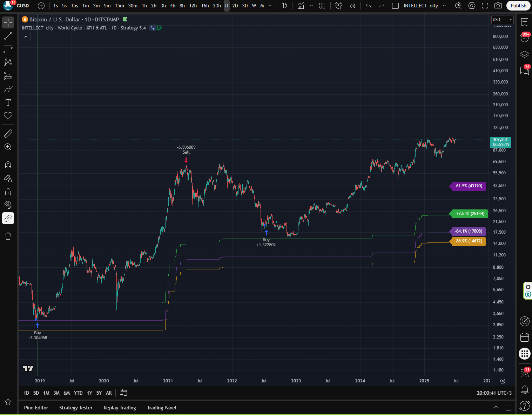This screenshot has height=415, width=532.
Task: Collapse the indicator legend with chevron
Action: pyautogui.click(x=26, y=37)
